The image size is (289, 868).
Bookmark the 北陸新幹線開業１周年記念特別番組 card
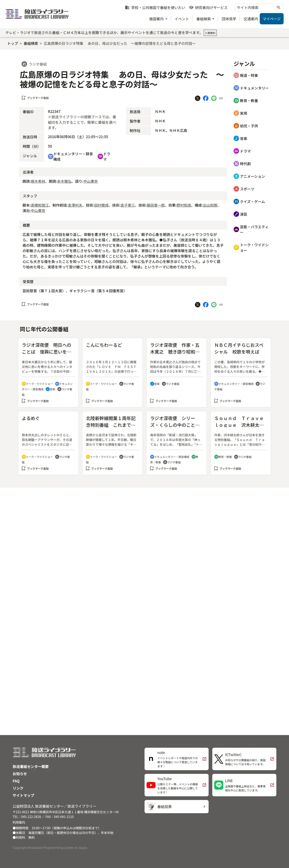pos(99,469)
